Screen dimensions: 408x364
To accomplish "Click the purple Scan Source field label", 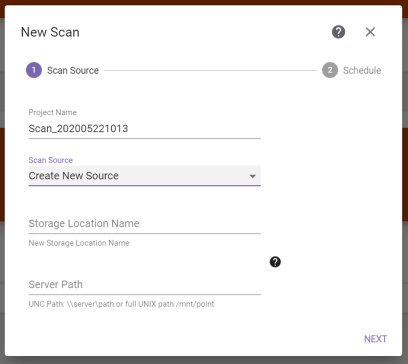I will pyautogui.click(x=51, y=160).
